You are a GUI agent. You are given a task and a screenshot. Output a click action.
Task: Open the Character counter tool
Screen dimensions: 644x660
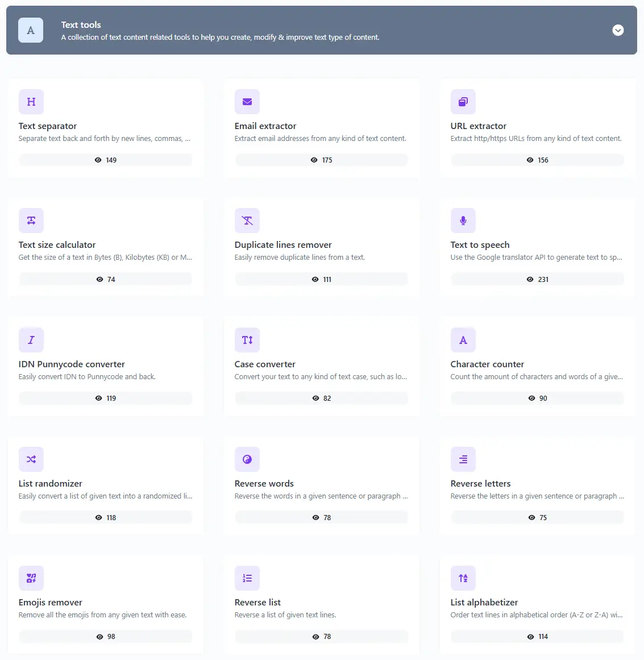[x=487, y=364]
